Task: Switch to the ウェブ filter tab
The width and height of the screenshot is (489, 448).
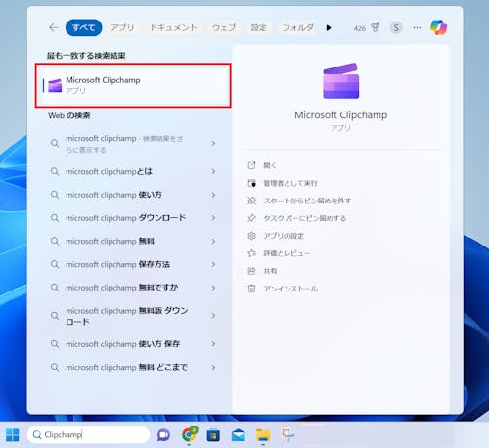Action: [x=224, y=27]
